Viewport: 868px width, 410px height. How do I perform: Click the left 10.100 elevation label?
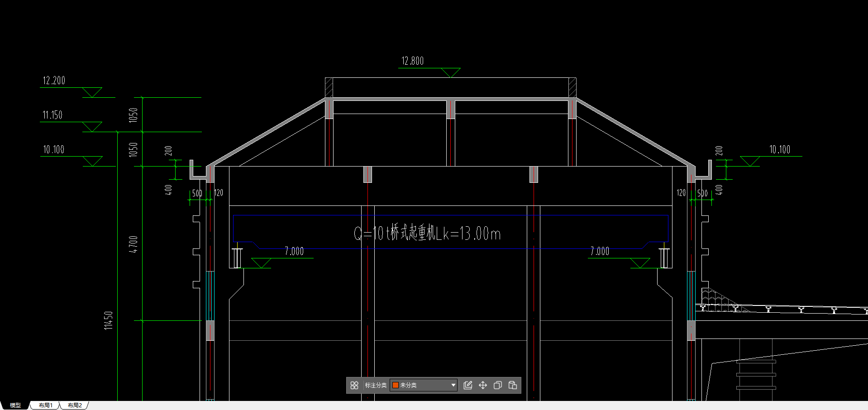[54, 149]
